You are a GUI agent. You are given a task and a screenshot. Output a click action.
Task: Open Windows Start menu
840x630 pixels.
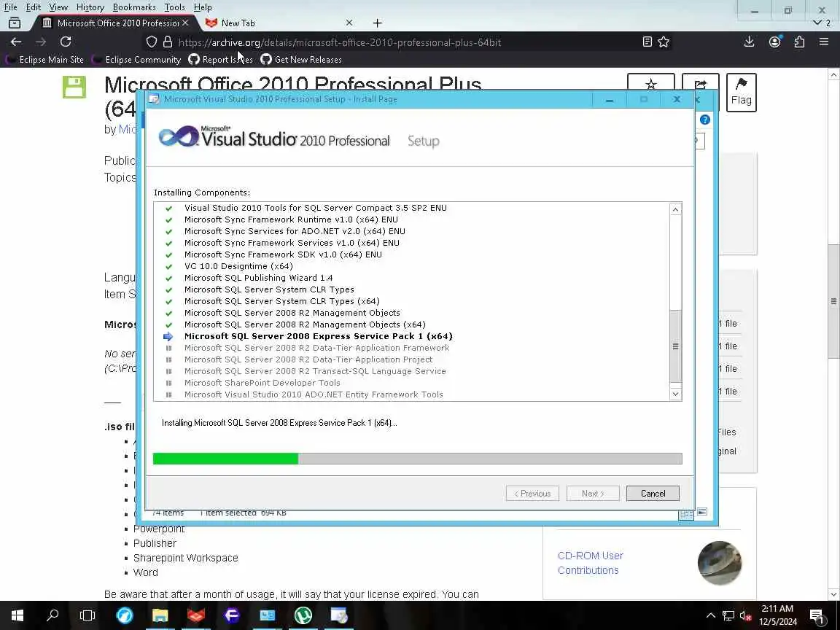17,615
